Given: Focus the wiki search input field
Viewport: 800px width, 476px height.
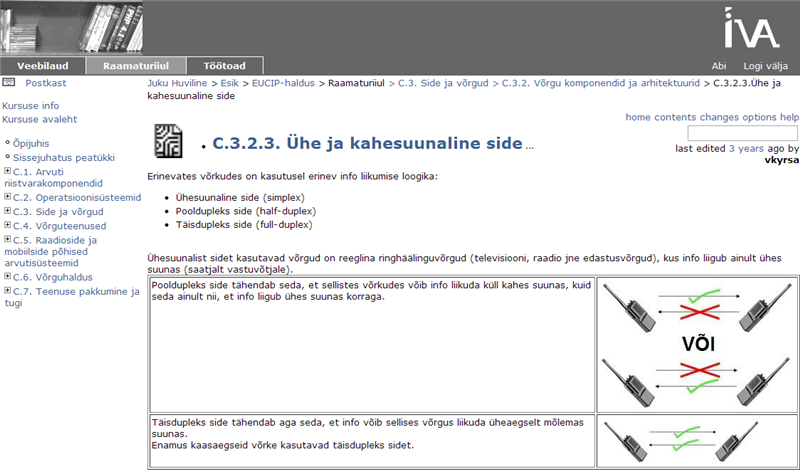Looking at the screenshot, I should click(742, 133).
